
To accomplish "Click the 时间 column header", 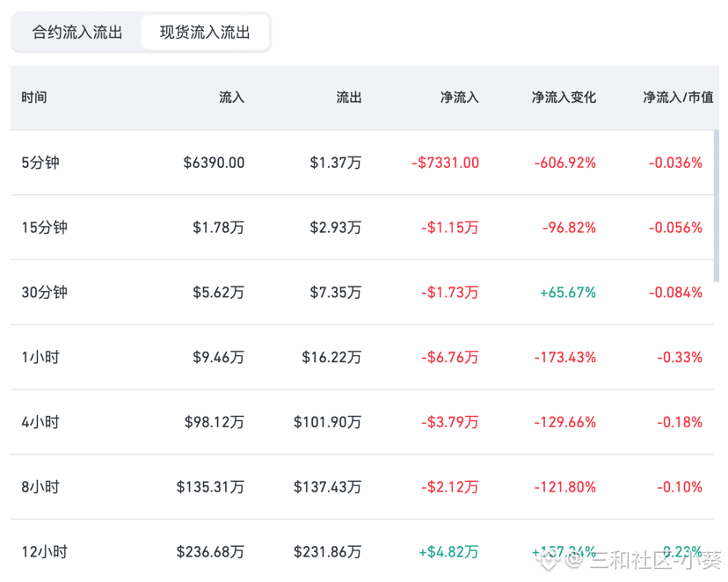I will pos(34,98).
